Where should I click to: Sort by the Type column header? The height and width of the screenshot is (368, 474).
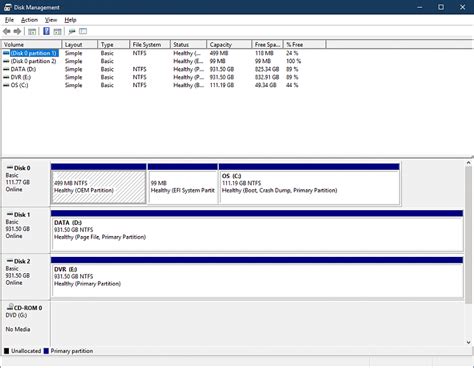pyautogui.click(x=114, y=44)
